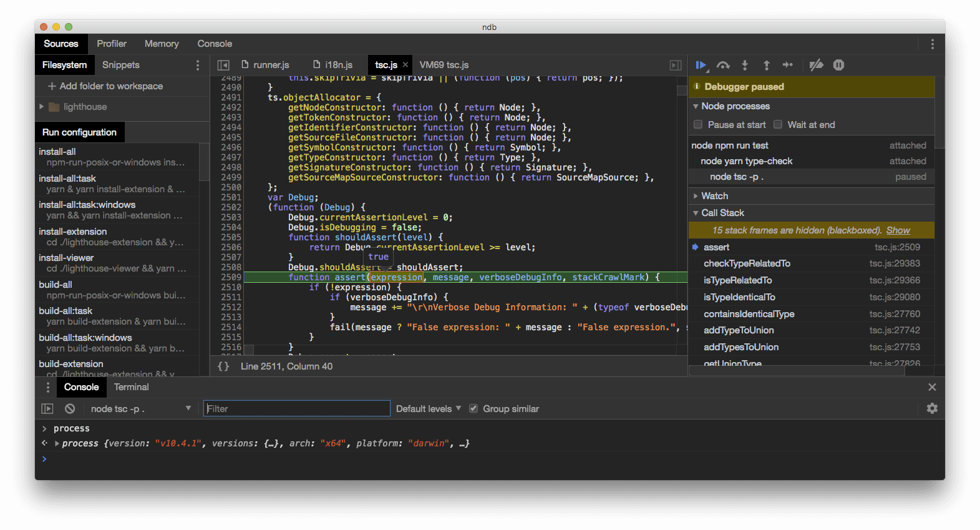Switch to the Profiler tab
Image resolution: width=980 pixels, height=530 pixels.
112,44
